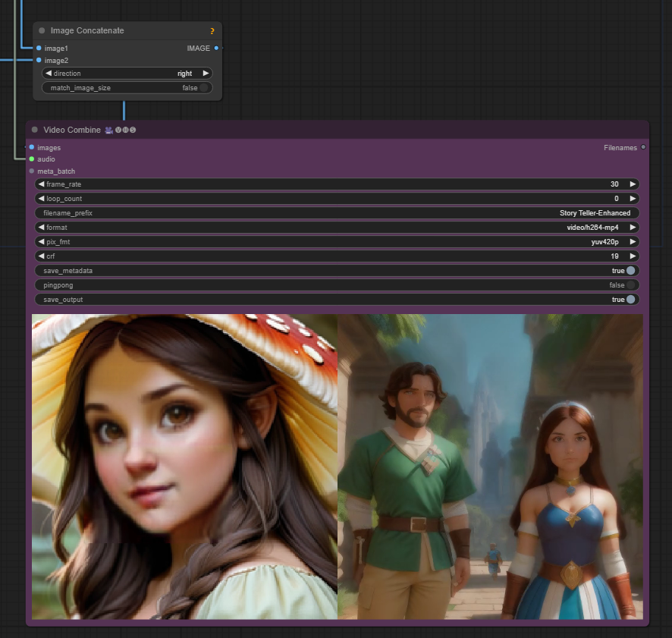Collapse the Image Concatenate node dot
This screenshot has height=638, width=672.
pos(42,30)
